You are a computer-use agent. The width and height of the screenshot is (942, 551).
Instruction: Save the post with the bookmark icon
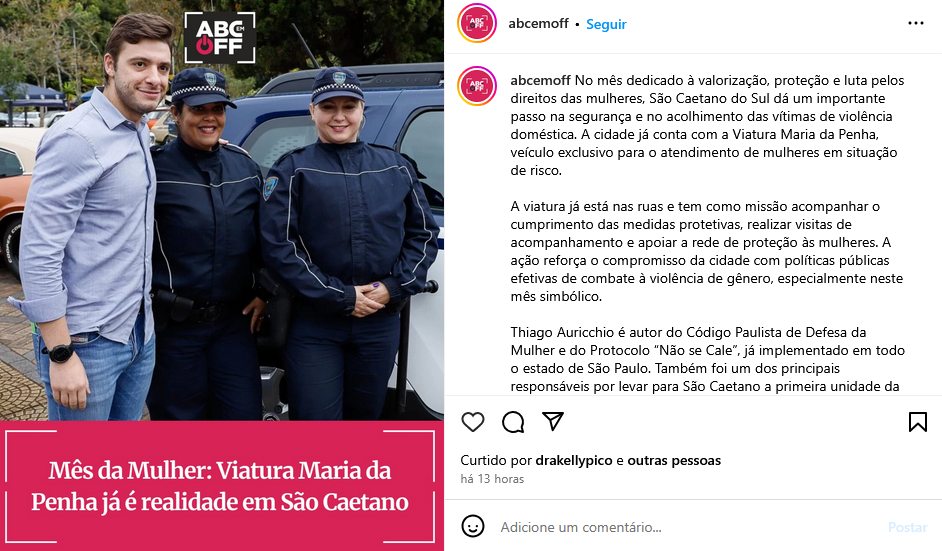pyautogui.click(x=917, y=422)
